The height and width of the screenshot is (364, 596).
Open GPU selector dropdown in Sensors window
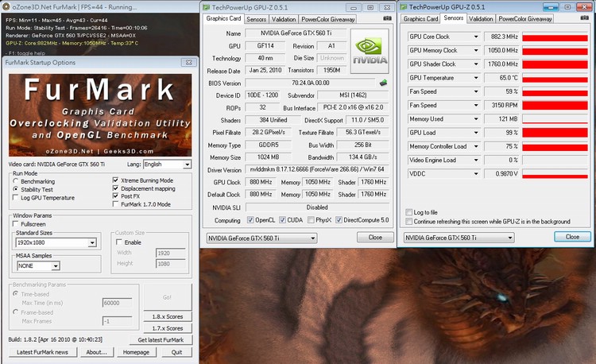(459, 238)
